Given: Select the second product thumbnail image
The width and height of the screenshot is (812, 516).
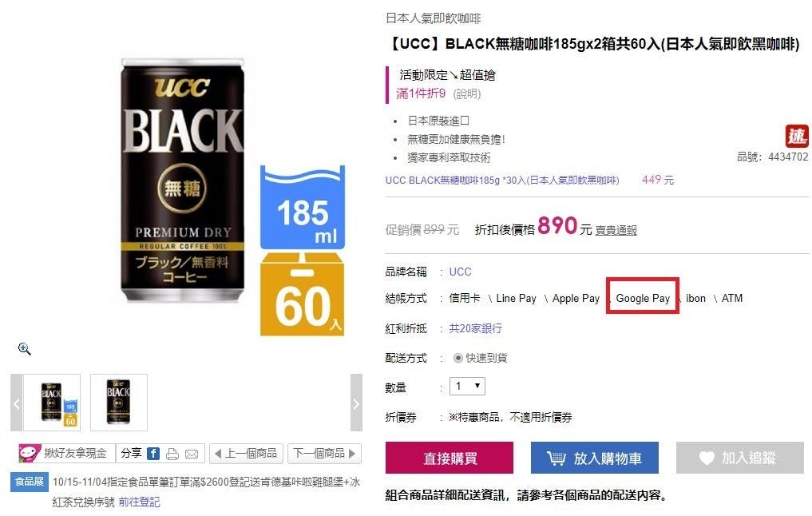Looking at the screenshot, I should coord(119,403).
